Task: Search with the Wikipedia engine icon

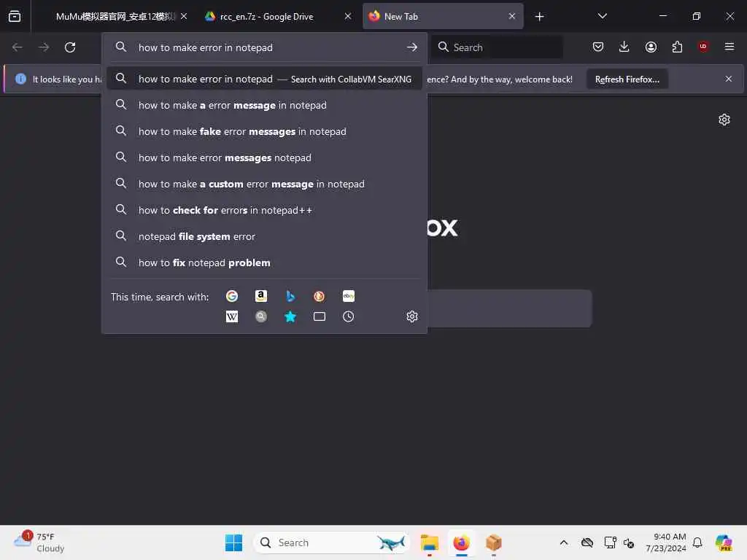Action: [232, 316]
